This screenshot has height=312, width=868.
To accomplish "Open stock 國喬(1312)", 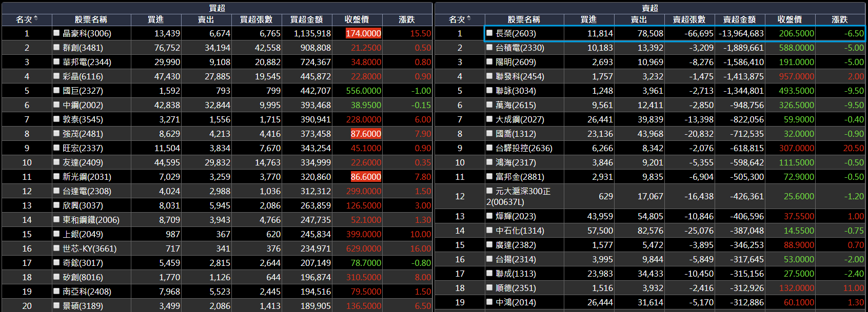I will 516,134.
